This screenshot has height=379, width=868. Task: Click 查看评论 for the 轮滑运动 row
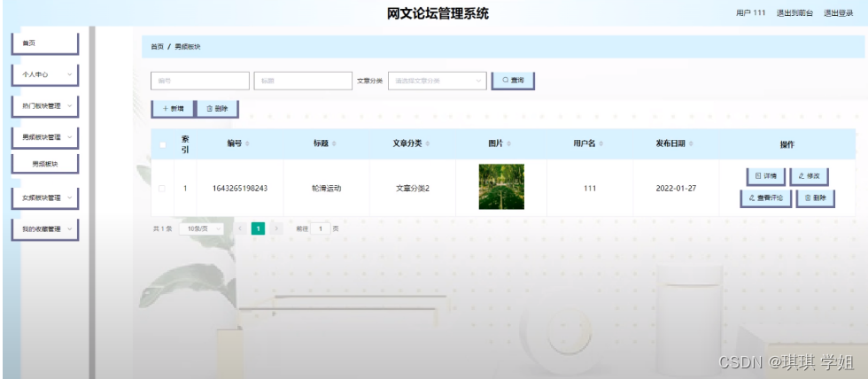765,197
